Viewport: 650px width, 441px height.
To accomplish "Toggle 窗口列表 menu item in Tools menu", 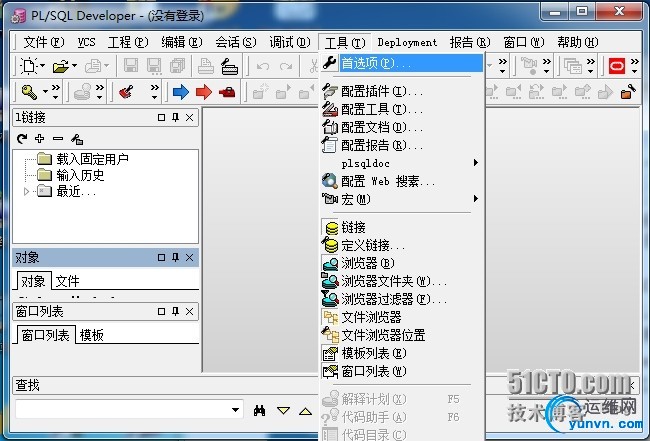I will coord(402,371).
